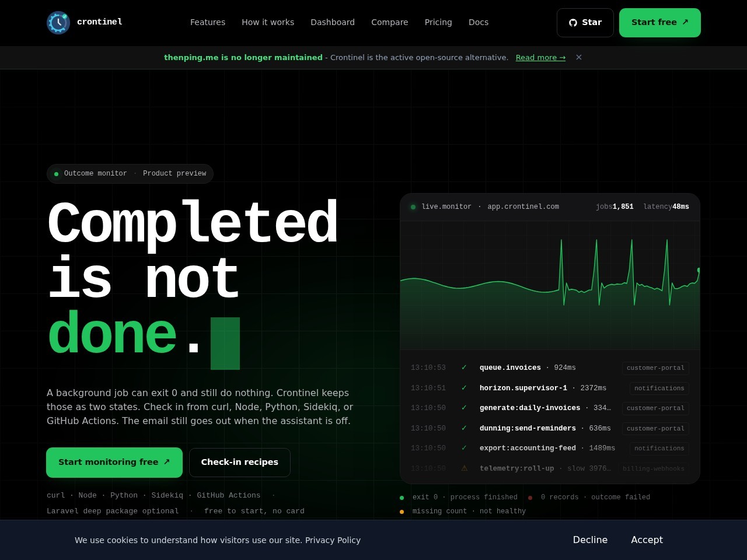This screenshot has height=560, width=747.
Task: Click the jobs 1,851 counter
Action: [615, 206]
